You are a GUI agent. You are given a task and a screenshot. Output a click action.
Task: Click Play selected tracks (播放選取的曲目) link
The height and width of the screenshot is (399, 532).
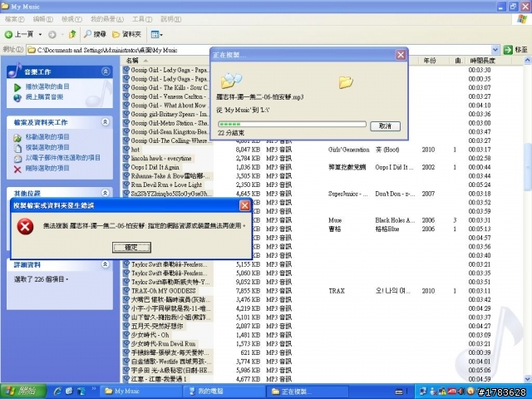point(47,86)
